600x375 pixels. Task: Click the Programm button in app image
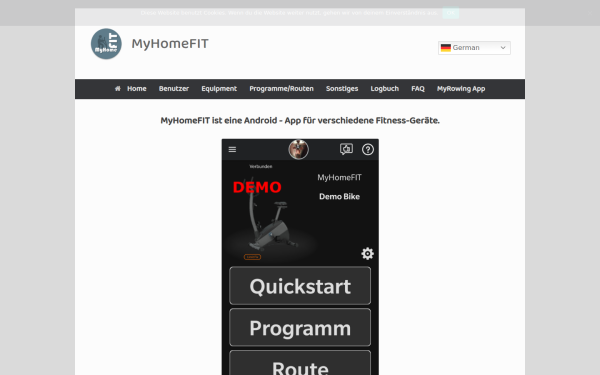point(300,328)
